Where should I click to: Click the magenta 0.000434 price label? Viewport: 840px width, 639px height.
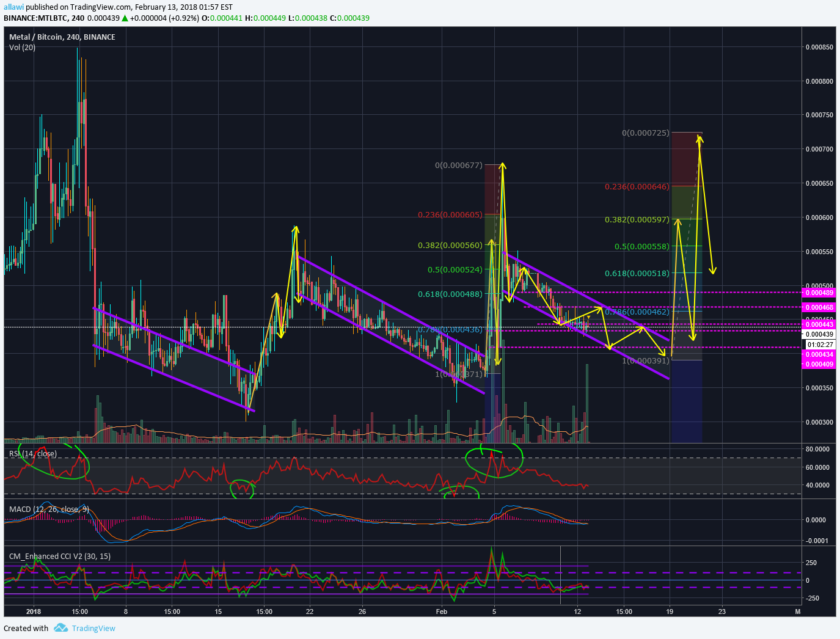point(819,354)
